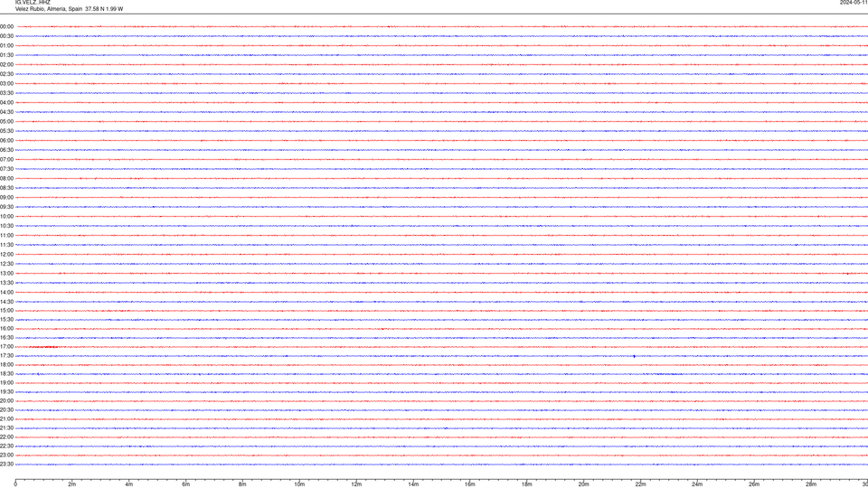Screen dimensions: 868x488
Task: Select the 11:30 trace time label
Action: (x=6, y=245)
